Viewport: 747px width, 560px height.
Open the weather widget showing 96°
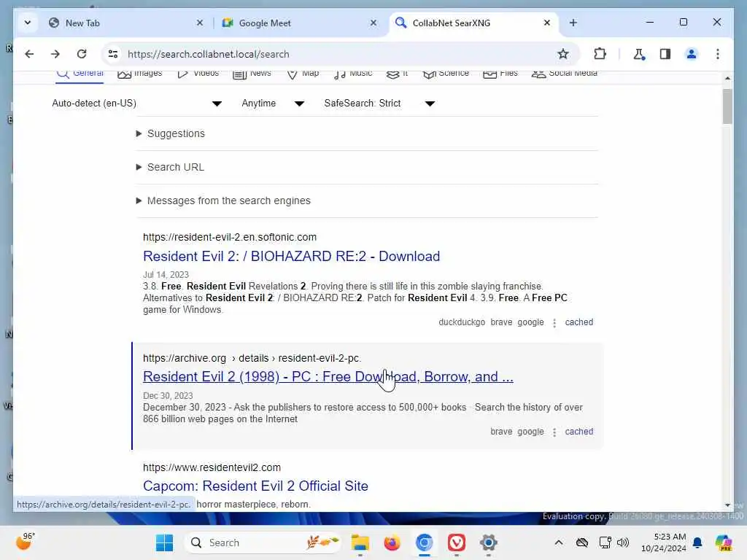pyautogui.click(x=25, y=542)
